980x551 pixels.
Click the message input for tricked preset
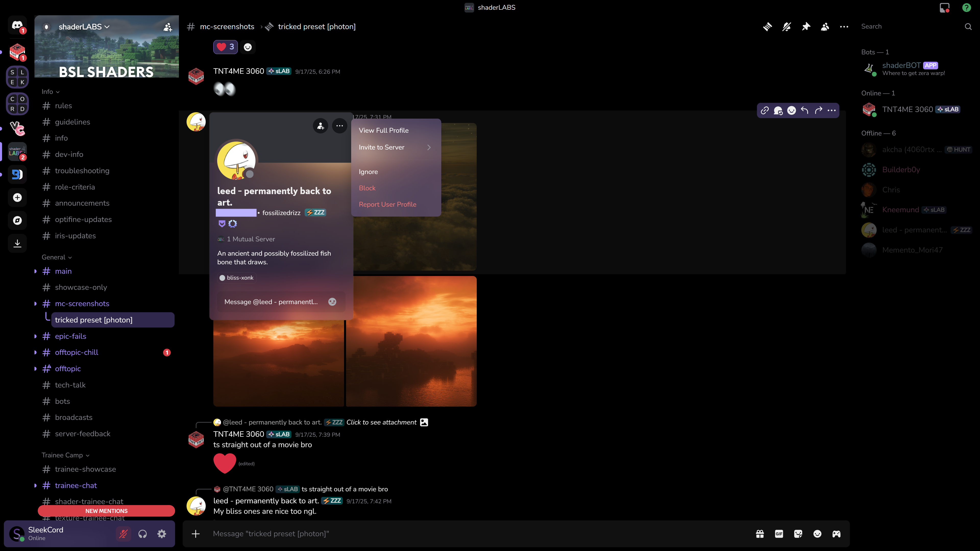(457, 534)
